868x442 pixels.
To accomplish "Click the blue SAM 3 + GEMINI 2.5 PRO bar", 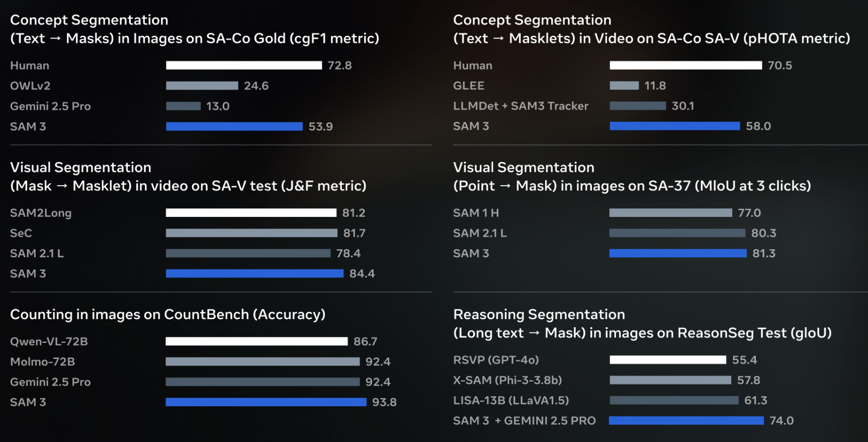I will click(686, 420).
